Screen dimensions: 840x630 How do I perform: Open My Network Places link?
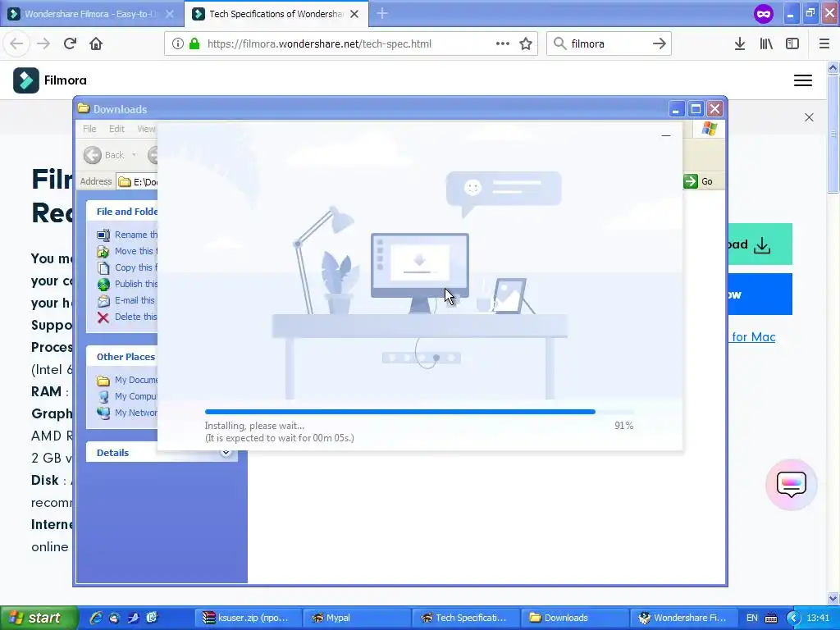coord(127,413)
